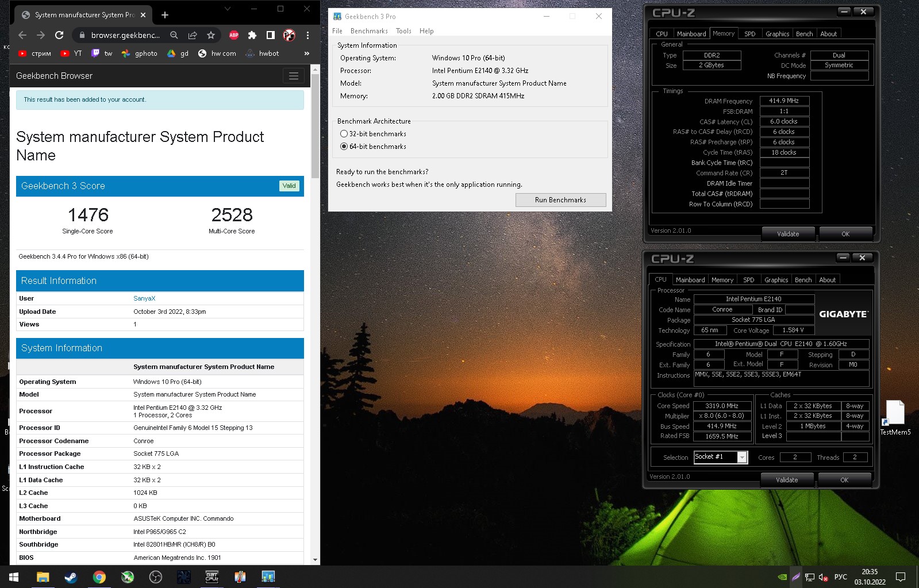
Task: Bookmark this page with the star icon
Action: coord(211,35)
